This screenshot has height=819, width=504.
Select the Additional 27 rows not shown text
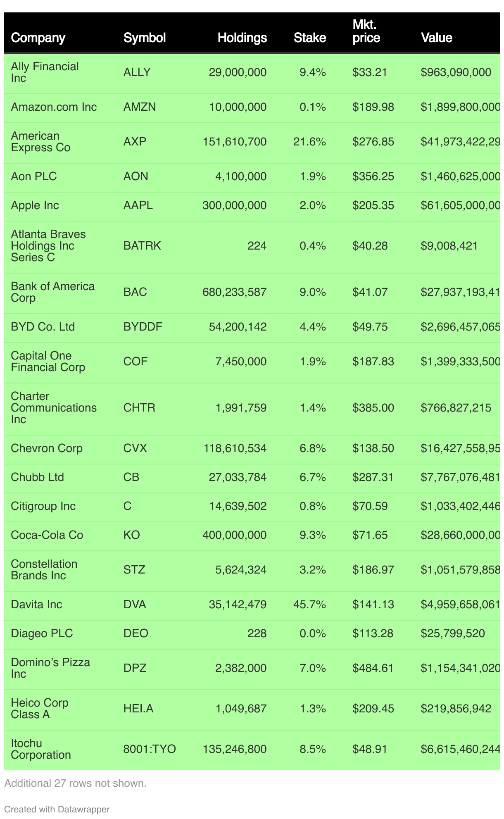75,783
